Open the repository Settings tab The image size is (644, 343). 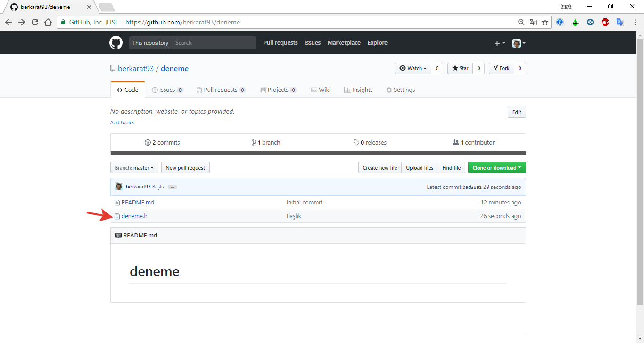(400, 90)
